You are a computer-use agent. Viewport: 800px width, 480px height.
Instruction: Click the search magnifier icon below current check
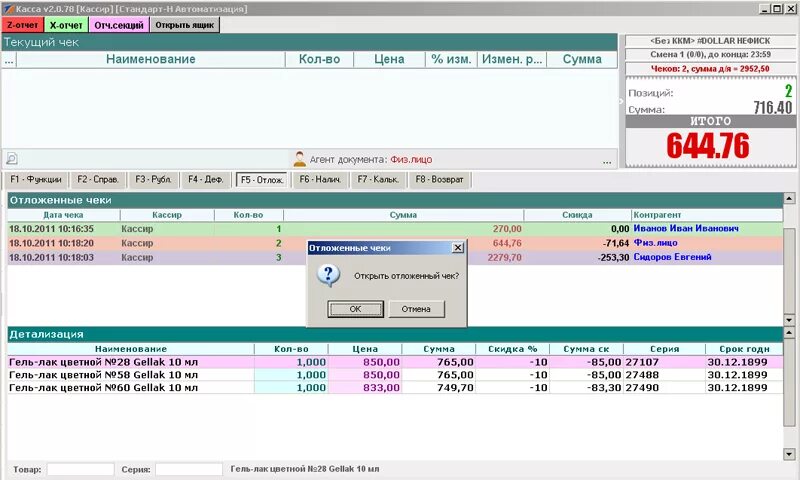[12, 159]
